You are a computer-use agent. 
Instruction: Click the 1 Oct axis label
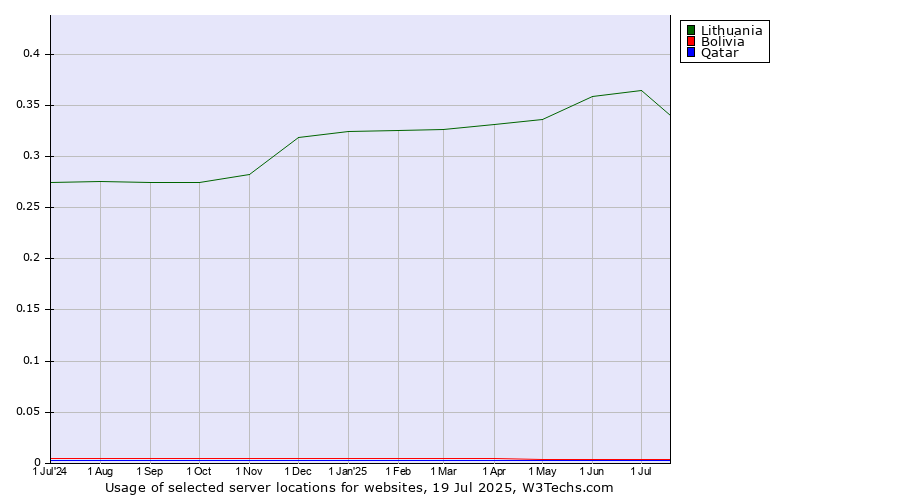199,471
